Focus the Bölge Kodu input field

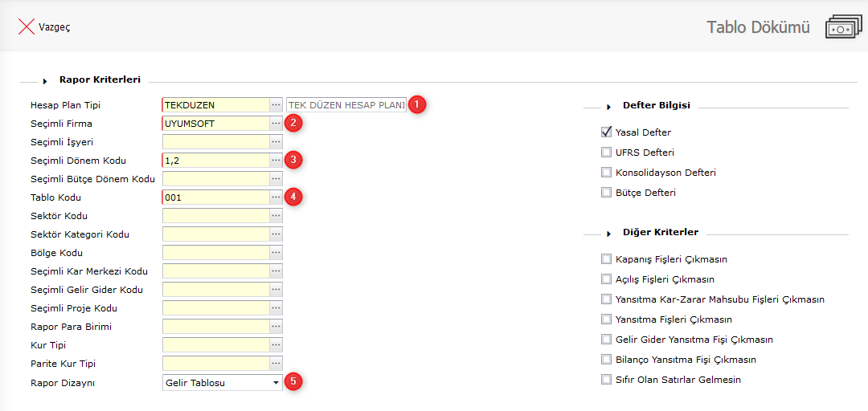(215, 253)
